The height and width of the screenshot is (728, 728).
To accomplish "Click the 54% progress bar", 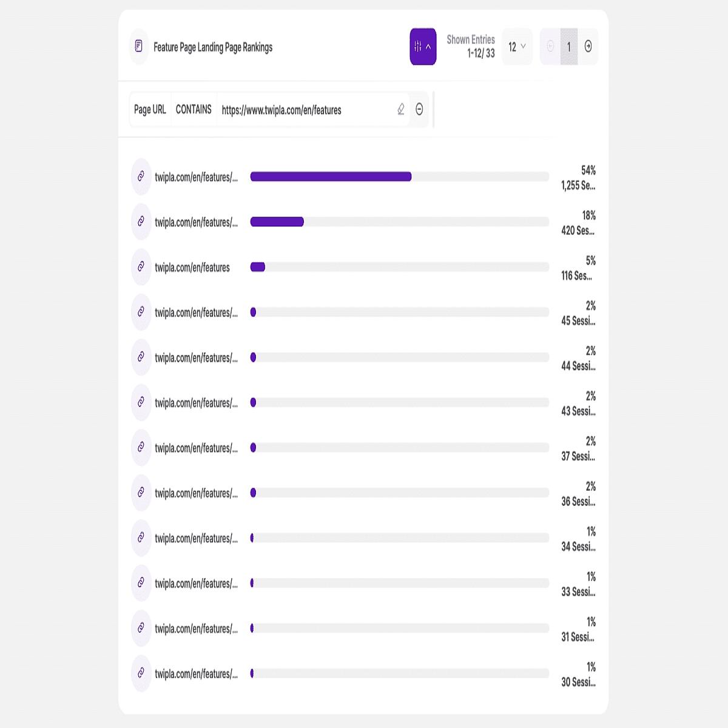I will pos(400,177).
